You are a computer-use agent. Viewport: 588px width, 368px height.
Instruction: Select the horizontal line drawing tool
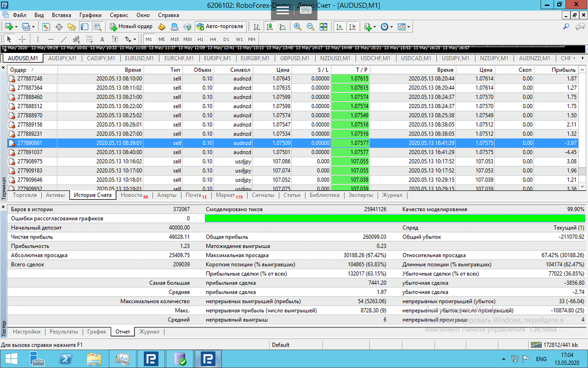51,39
